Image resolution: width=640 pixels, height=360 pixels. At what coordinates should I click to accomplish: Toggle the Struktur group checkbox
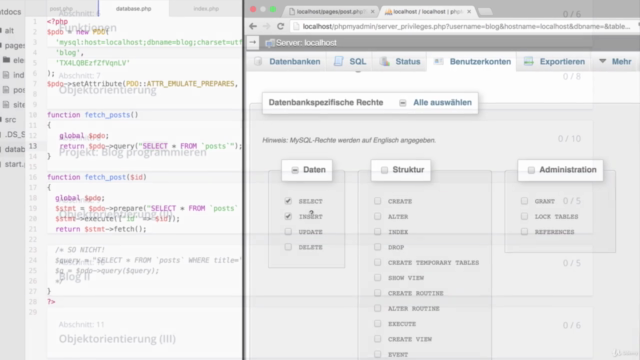(384, 170)
